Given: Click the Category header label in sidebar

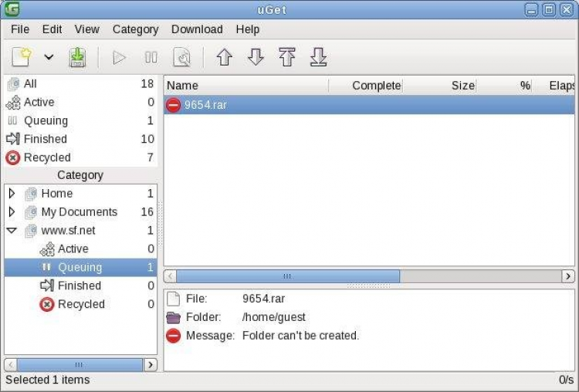Looking at the screenshot, I should (x=80, y=175).
